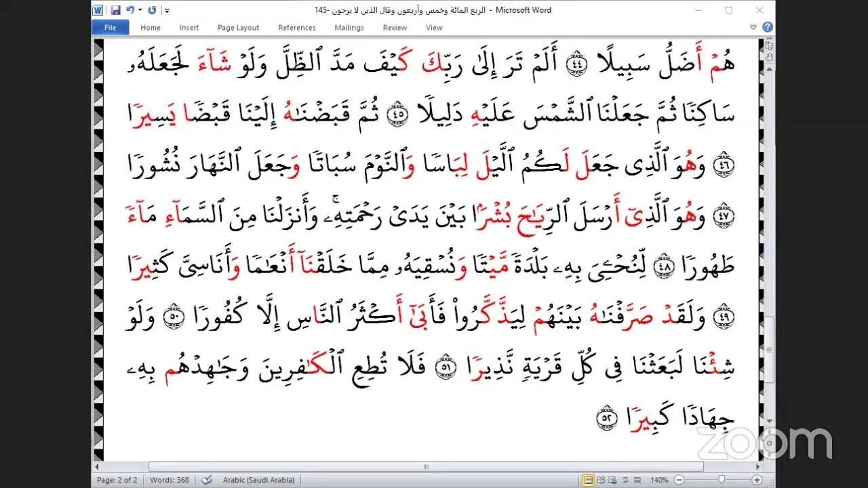Toggle the ruler button atop vertical scrollbar
The height and width of the screenshot is (488, 868).
coord(769,45)
